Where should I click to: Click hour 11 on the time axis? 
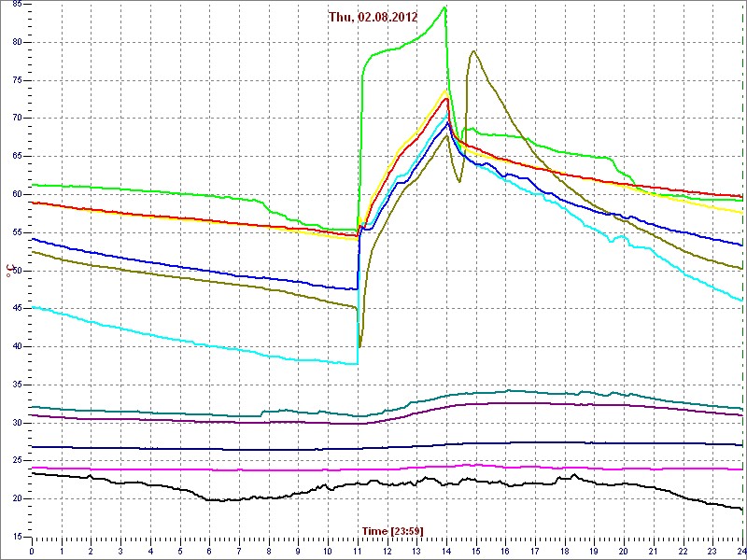pos(358,551)
